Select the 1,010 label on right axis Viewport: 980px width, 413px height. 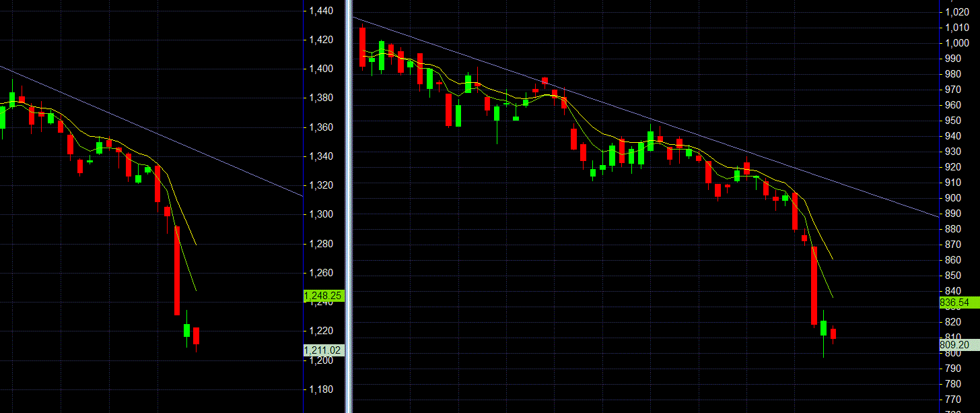pyautogui.click(x=957, y=28)
